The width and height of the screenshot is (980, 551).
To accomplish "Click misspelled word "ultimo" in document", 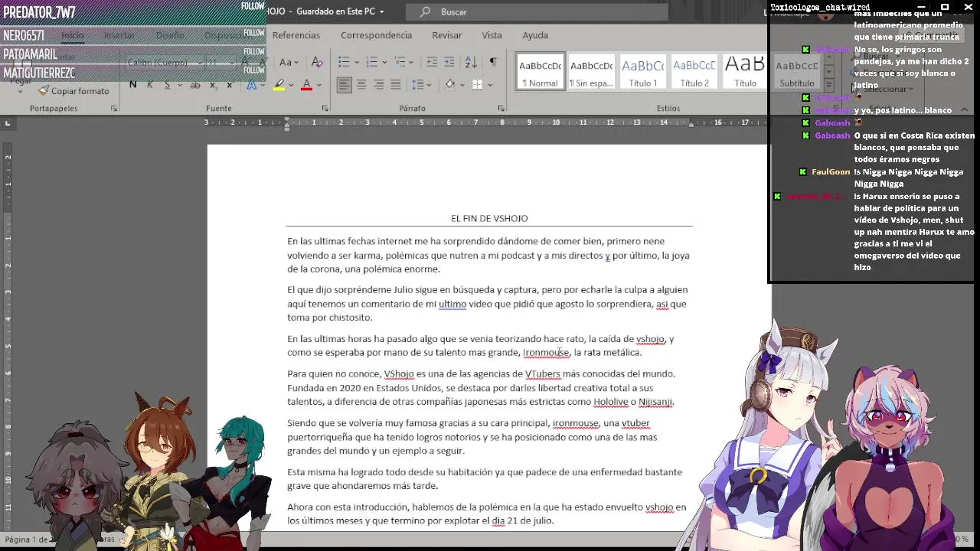I will (452, 304).
